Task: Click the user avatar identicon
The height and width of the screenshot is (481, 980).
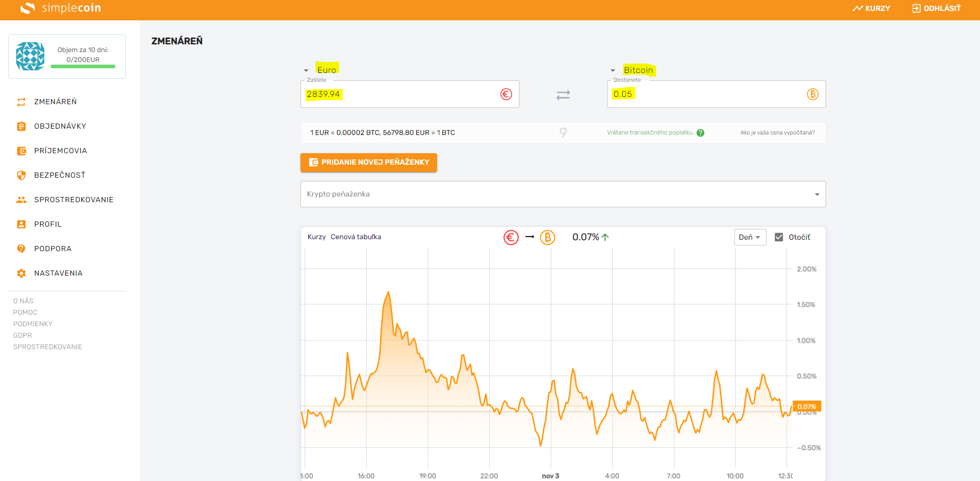Action: pyautogui.click(x=30, y=56)
